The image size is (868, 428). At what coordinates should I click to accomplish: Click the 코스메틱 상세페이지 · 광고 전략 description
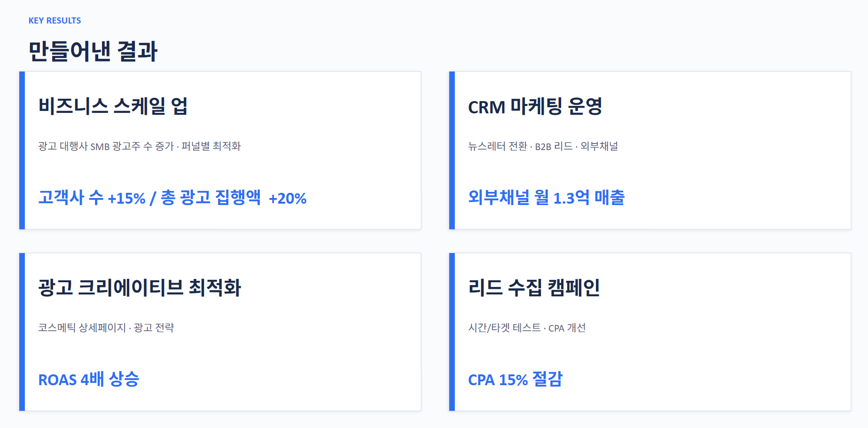pyautogui.click(x=106, y=328)
